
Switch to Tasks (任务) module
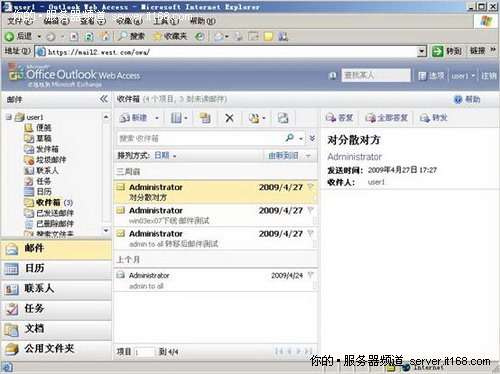pos(56,309)
